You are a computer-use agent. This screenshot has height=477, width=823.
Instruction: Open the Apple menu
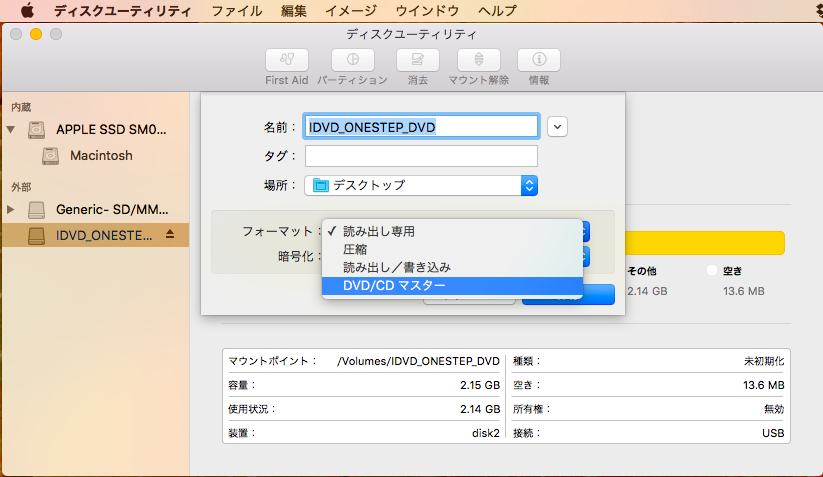coord(27,10)
